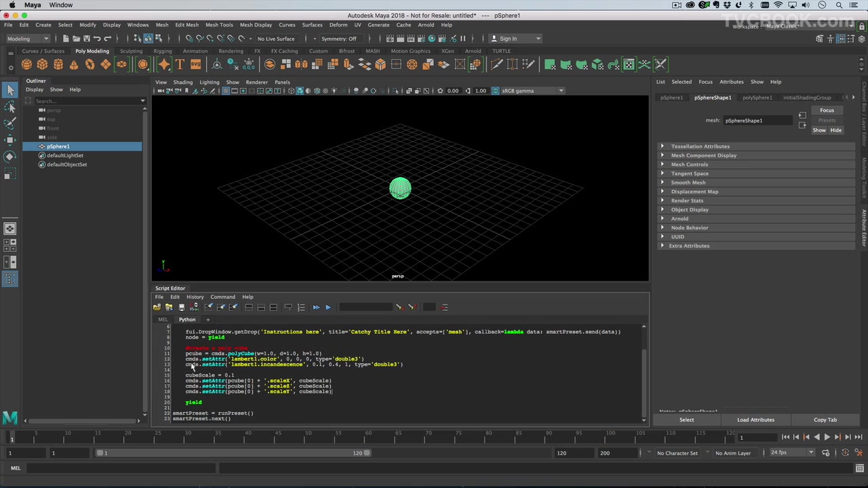Switch to the MEL tab in Script Editor
The width and height of the screenshot is (868, 488).
point(163,319)
